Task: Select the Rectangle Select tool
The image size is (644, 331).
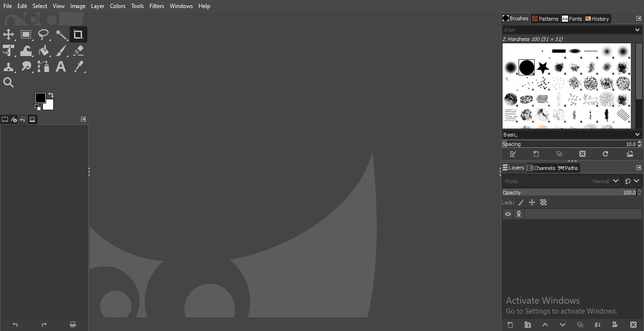Action: point(26,34)
